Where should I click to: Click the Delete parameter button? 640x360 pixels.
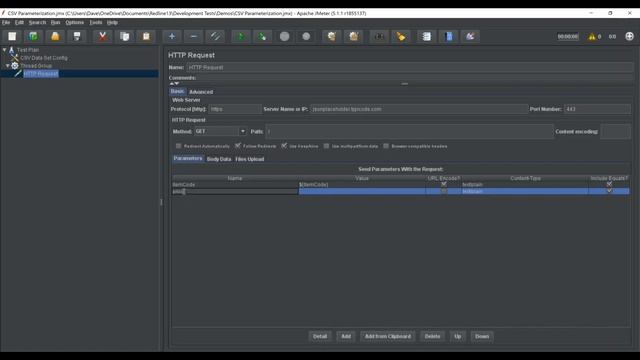[432, 336]
